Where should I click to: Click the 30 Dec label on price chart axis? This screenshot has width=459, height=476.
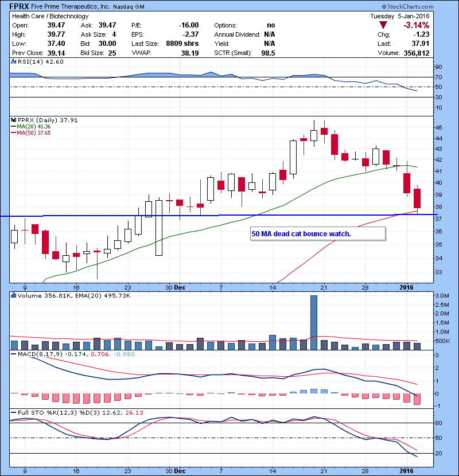click(x=175, y=287)
